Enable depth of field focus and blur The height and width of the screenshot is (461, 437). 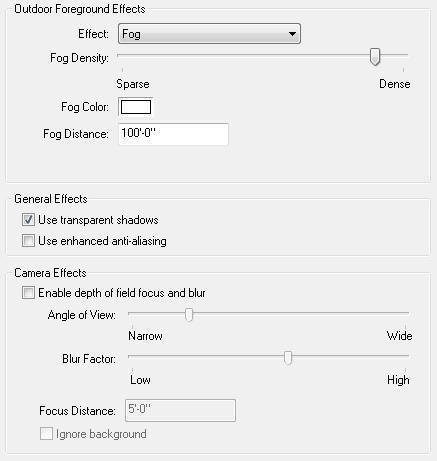[x=28, y=293]
